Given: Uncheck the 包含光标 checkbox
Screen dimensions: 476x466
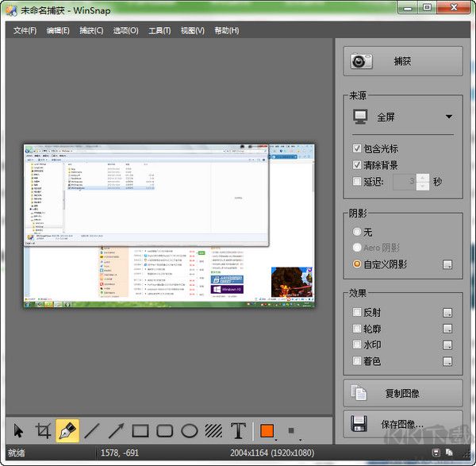Looking at the screenshot, I should coord(357,148).
